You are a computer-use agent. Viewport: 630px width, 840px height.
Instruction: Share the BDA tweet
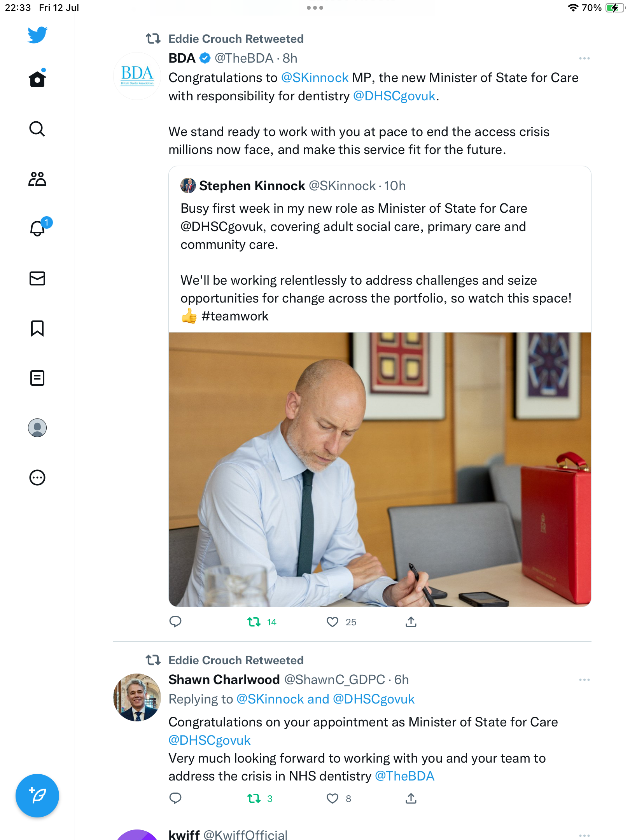coord(411,622)
